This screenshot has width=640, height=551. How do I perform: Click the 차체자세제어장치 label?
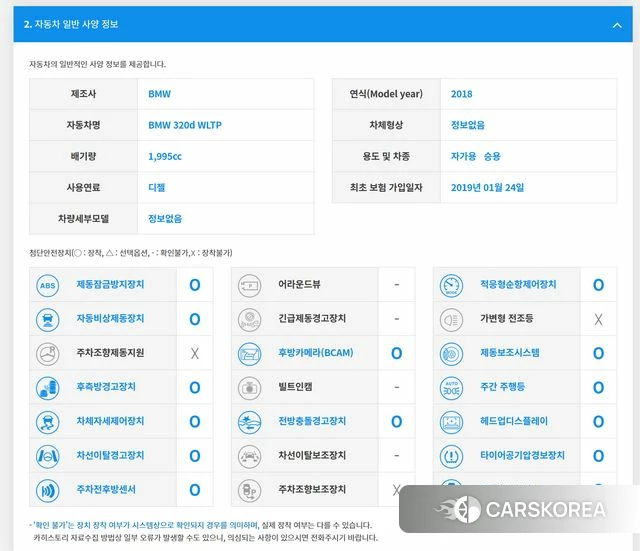pos(110,421)
